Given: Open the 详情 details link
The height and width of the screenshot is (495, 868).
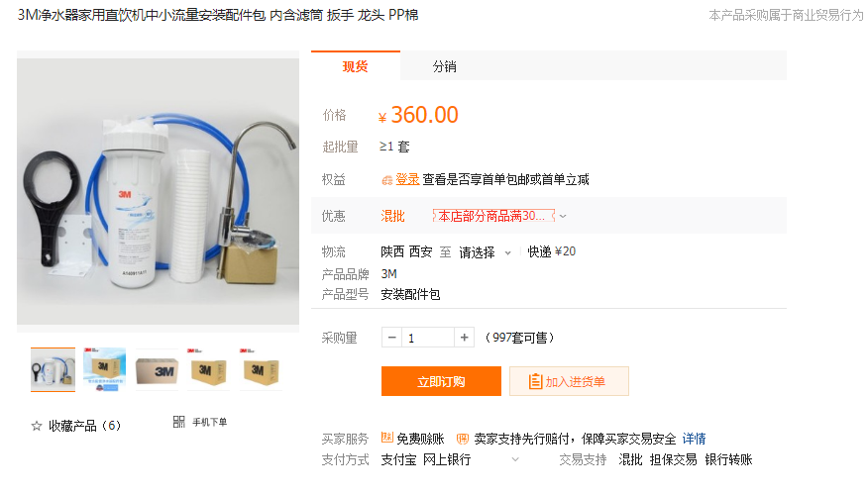Looking at the screenshot, I should (694, 440).
